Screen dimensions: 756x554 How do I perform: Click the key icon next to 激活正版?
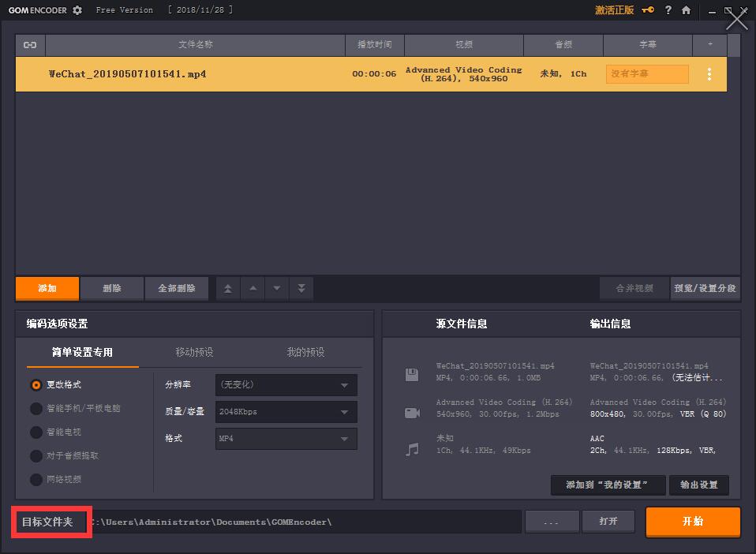pos(647,10)
